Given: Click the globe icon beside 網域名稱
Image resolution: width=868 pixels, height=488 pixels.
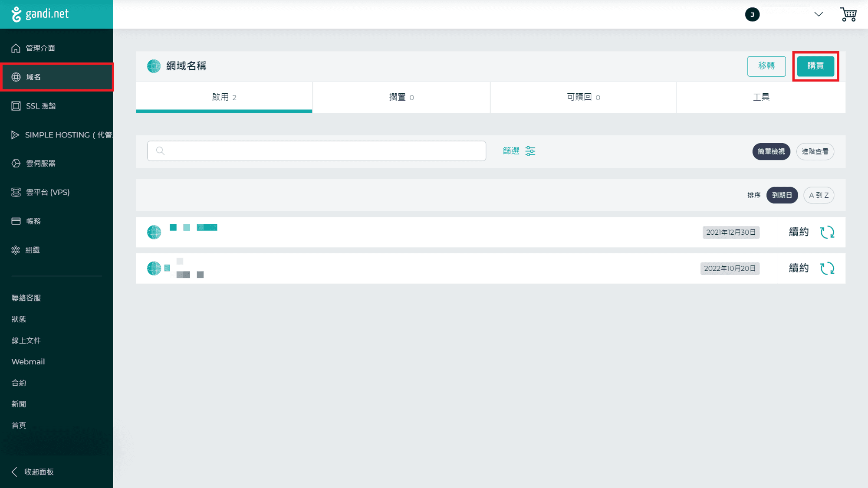Looking at the screenshot, I should coord(154,66).
